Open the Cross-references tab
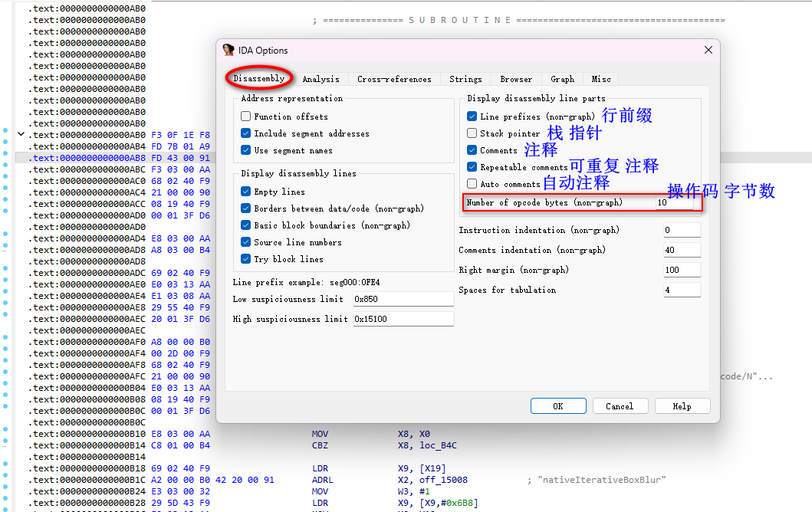 pos(394,79)
